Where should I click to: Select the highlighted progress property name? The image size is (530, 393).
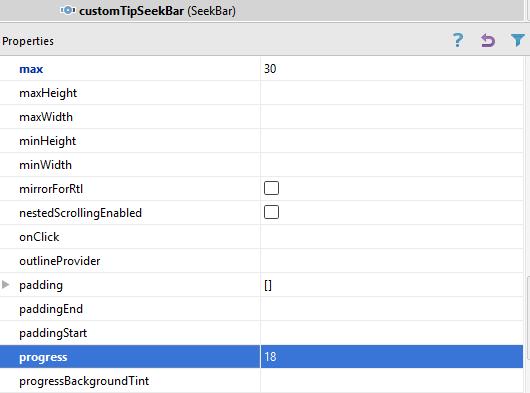43,358
